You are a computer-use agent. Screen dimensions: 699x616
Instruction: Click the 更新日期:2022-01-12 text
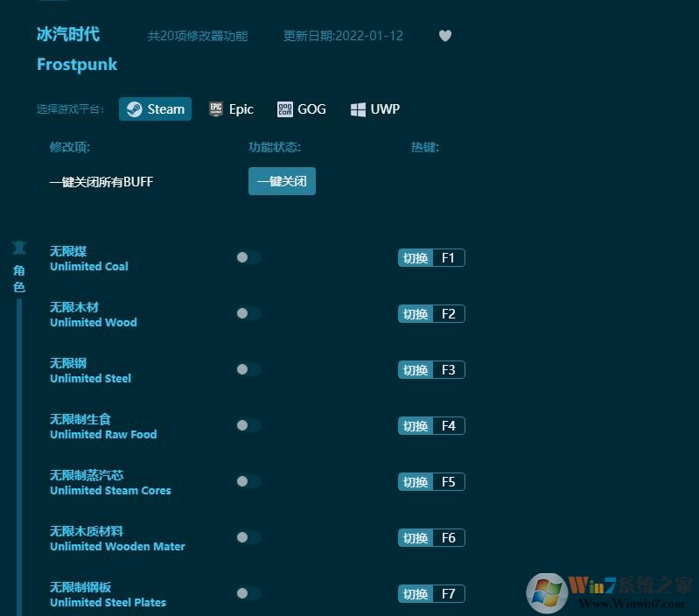(x=343, y=36)
